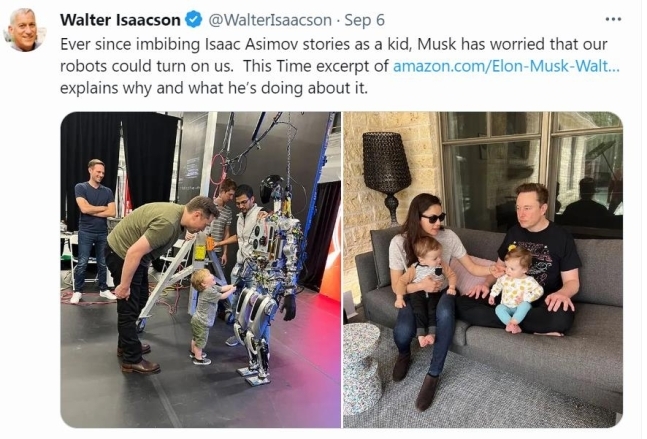Click the @WalterIsaacson handle
This screenshot has height=439, width=647.
270,20
